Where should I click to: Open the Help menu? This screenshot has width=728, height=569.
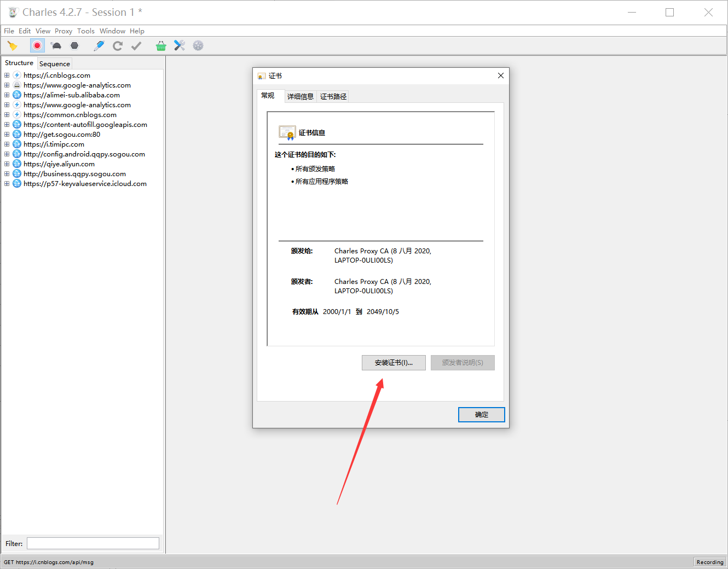(137, 31)
